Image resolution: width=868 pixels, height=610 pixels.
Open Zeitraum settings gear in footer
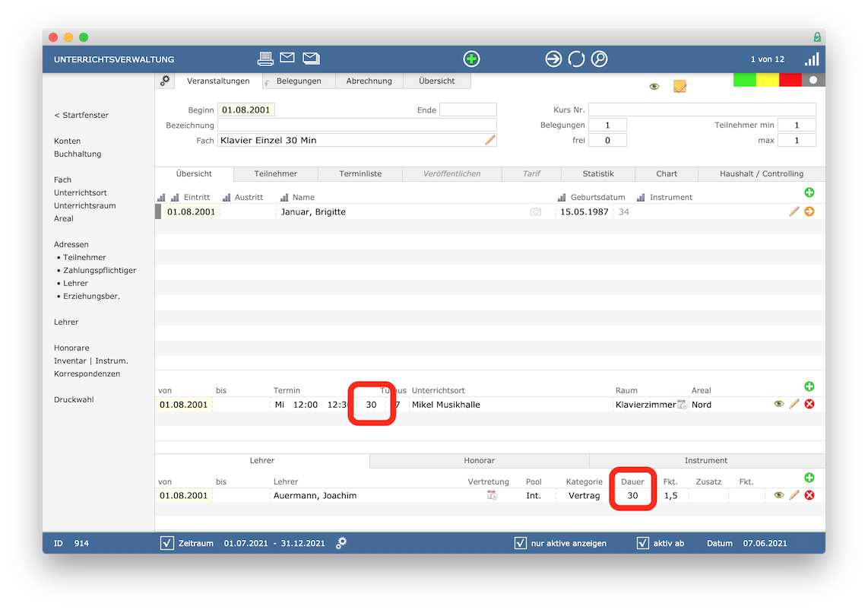pyautogui.click(x=341, y=543)
